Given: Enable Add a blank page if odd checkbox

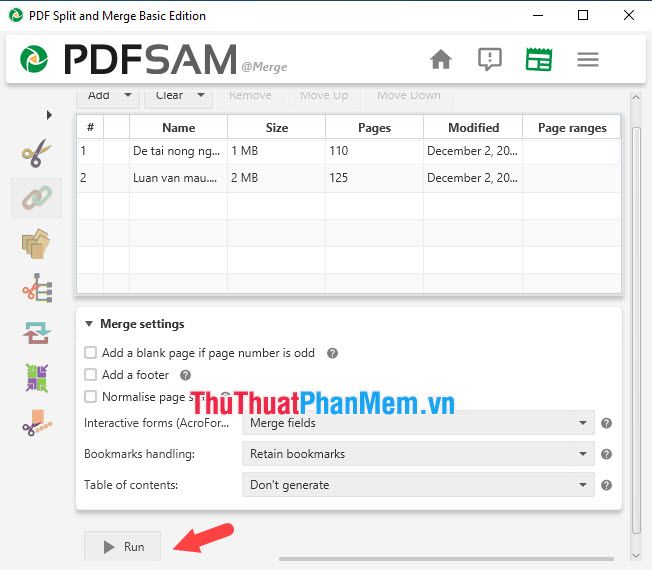Looking at the screenshot, I should tap(90, 353).
